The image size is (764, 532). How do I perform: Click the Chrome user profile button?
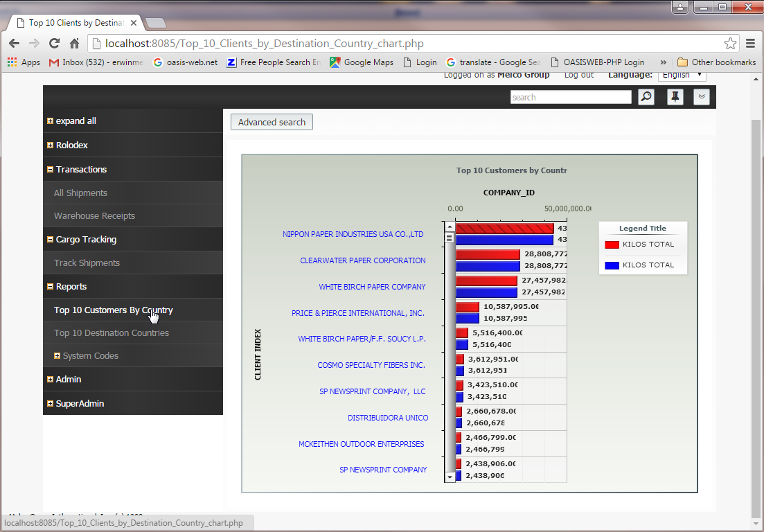[679, 7]
